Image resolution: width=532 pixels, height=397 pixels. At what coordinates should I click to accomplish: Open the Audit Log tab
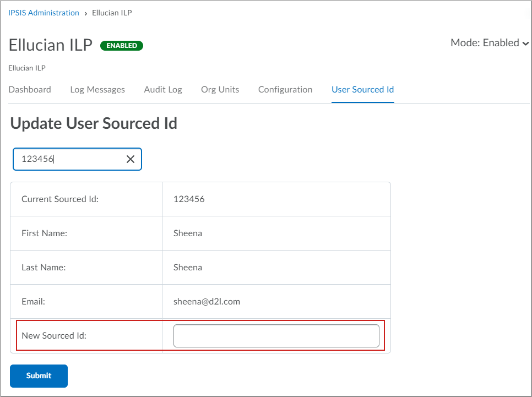163,90
